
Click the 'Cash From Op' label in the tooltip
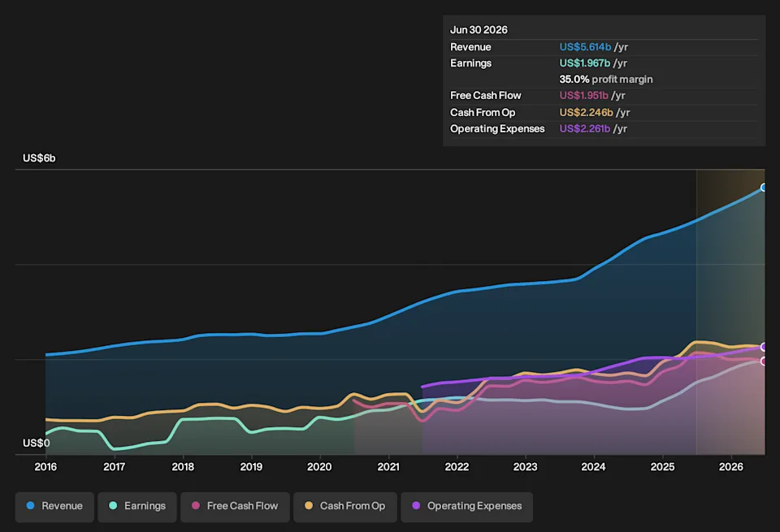(483, 112)
